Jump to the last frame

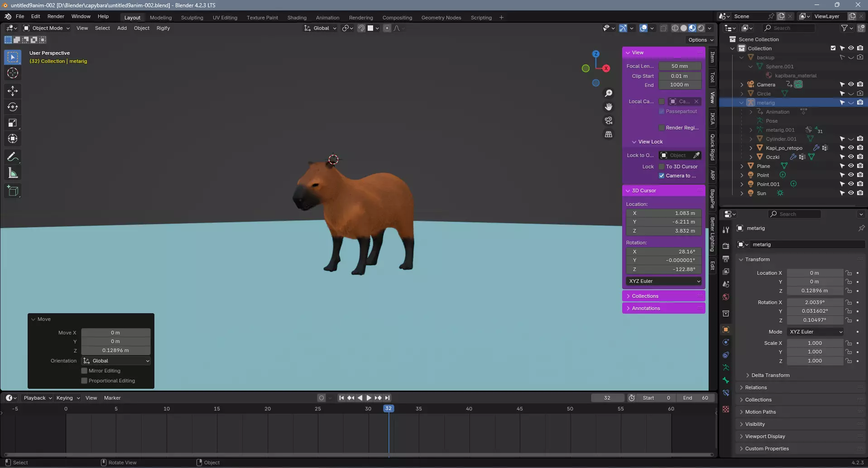(x=387, y=398)
